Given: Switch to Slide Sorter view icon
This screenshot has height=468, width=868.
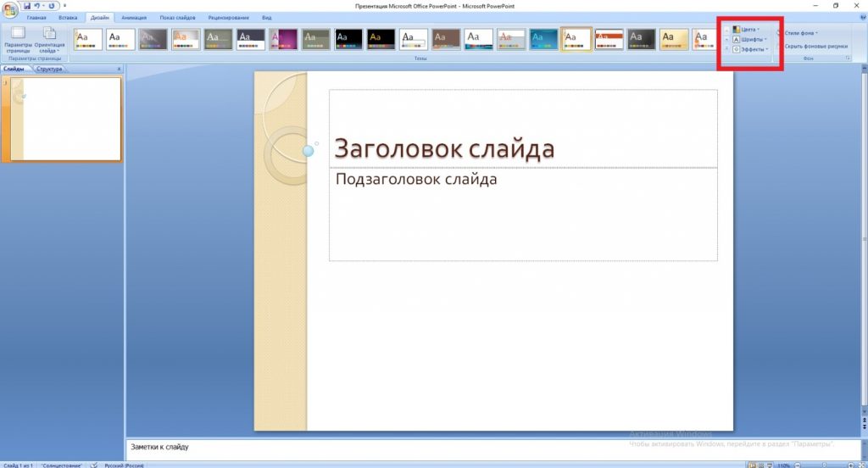Looking at the screenshot, I should (x=761, y=465).
